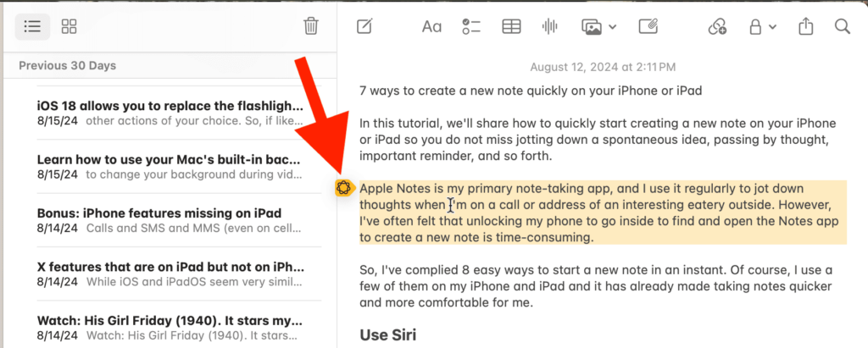
Task: Create a new note with compose icon
Action: [364, 26]
